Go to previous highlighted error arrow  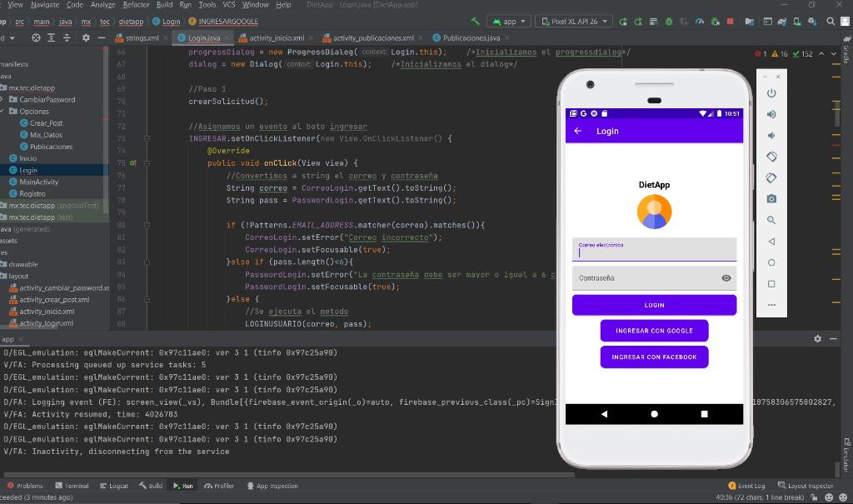tap(821, 54)
